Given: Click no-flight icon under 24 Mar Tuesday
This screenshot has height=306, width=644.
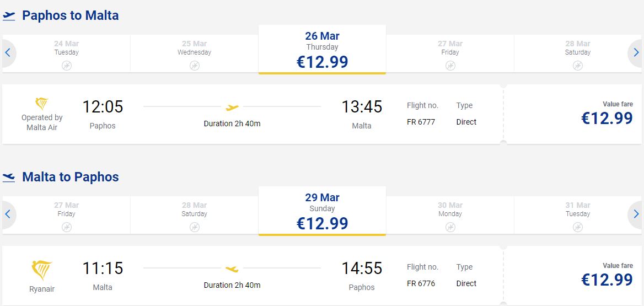Looking at the screenshot, I should tap(67, 66).
